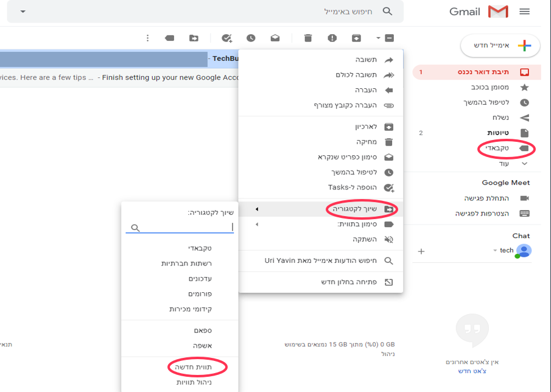
Task: Click the snooze clock icon in toolbar
Action: pyautogui.click(x=251, y=38)
